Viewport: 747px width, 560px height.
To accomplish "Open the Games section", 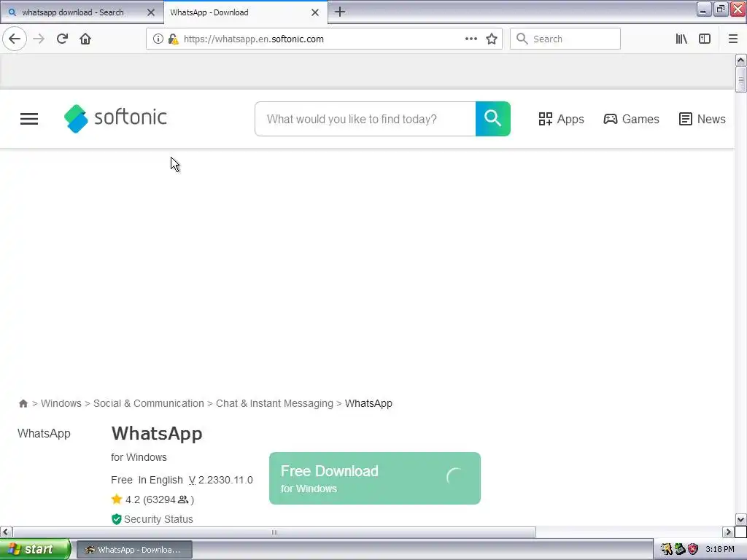I will click(631, 119).
